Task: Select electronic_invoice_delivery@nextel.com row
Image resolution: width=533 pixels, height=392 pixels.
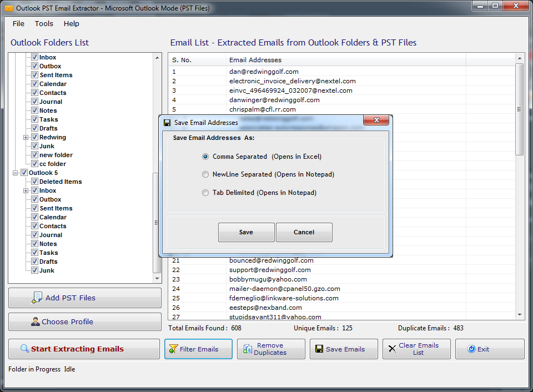Action: [341, 81]
